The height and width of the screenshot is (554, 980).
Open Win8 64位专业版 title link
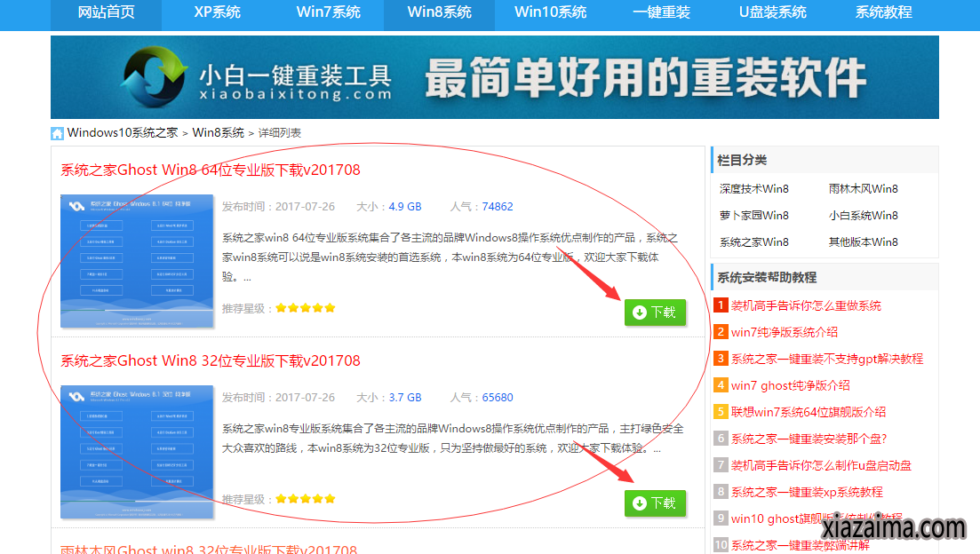211,170
